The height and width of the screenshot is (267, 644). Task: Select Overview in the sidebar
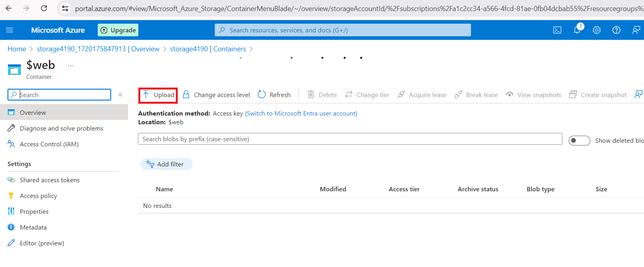click(x=64, y=112)
